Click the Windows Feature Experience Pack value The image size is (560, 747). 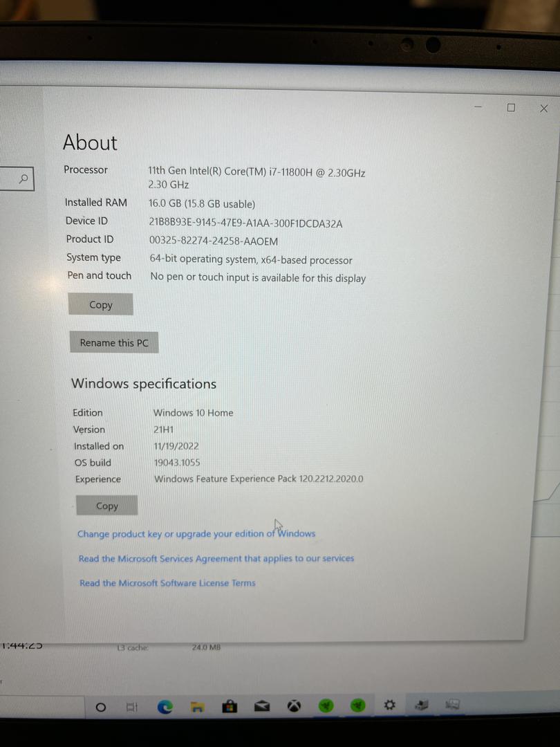click(x=258, y=479)
